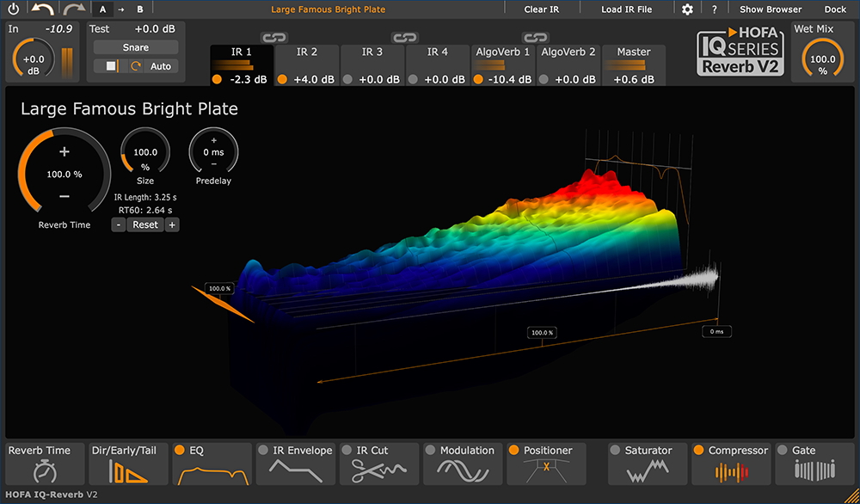860x504 pixels.
Task: Click the Wet Mix knob
Action: click(x=821, y=60)
